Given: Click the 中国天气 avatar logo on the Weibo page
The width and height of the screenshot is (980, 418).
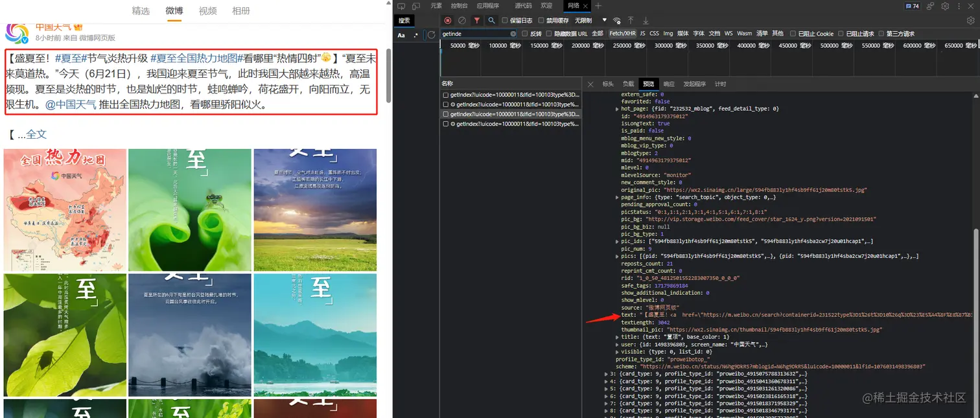Looking at the screenshot, I should 17,32.
